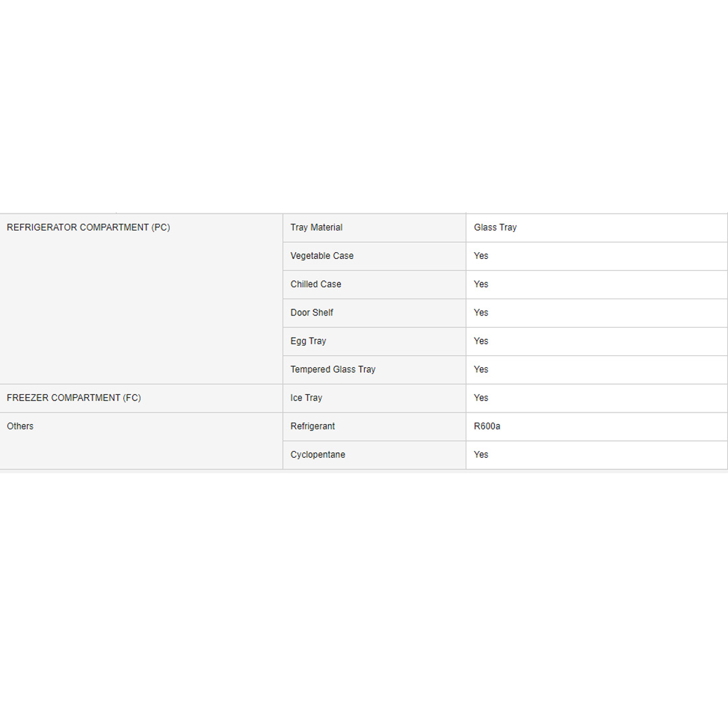Click the Ice Tray label

[306, 398]
